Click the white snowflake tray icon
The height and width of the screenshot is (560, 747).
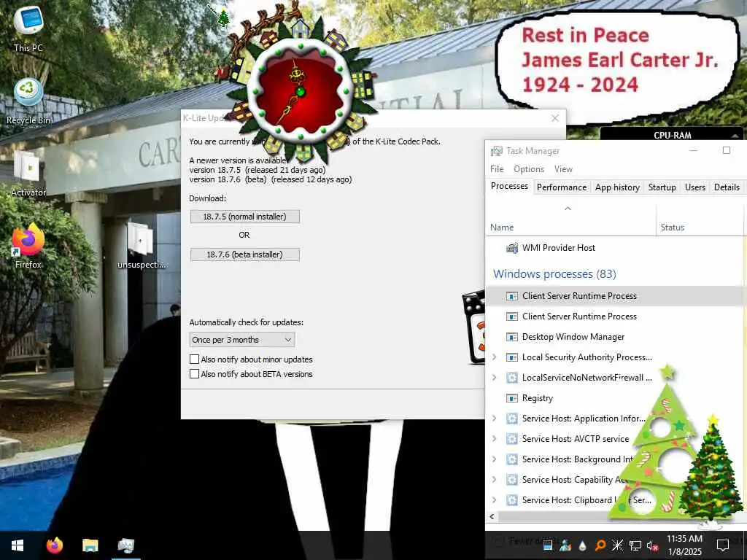point(617,545)
